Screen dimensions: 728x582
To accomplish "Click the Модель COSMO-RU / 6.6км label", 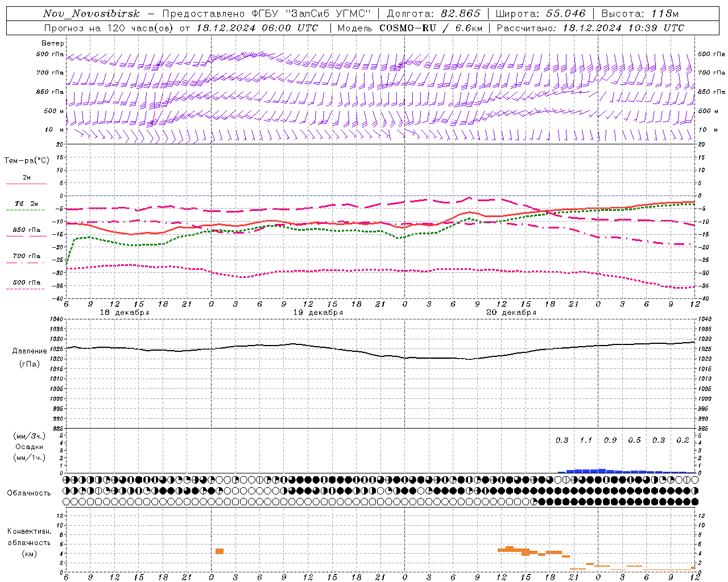I will click(x=409, y=28).
